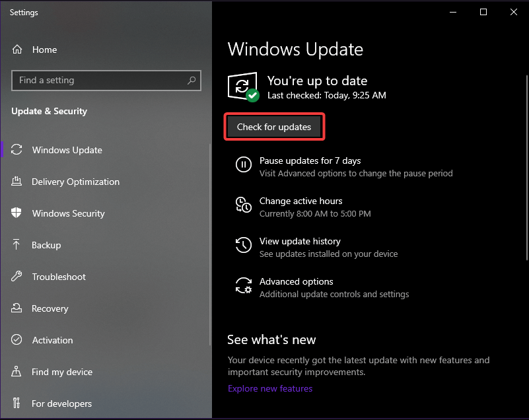This screenshot has height=420, width=529.
Task: Click the Recovery icon
Action: [17, 308]
